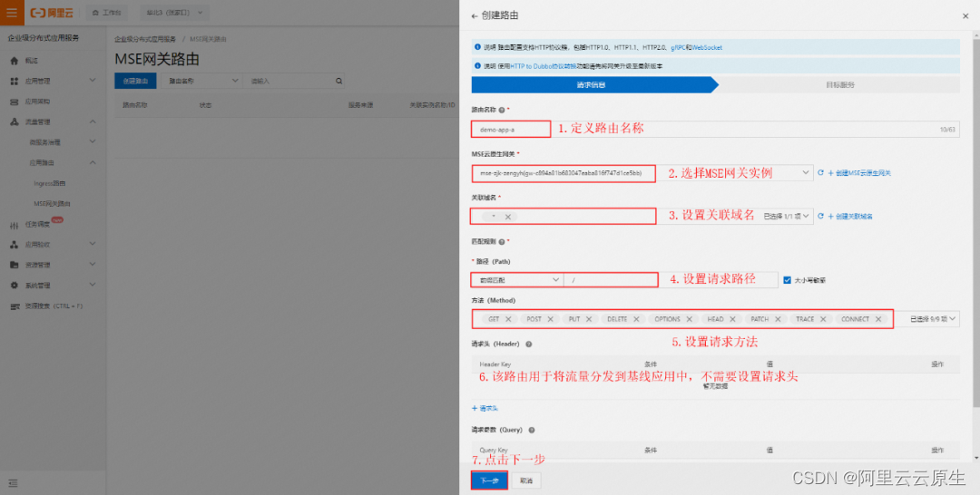Click the 流量管理 sidebar icon

15,121
